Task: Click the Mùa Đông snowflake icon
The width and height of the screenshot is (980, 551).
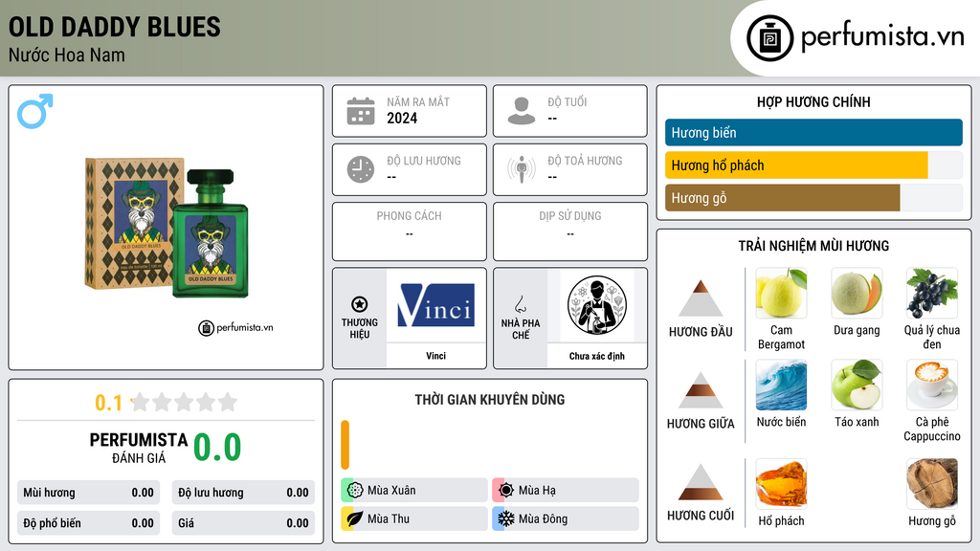Action: pyautogui.click(x=506, y=518)
